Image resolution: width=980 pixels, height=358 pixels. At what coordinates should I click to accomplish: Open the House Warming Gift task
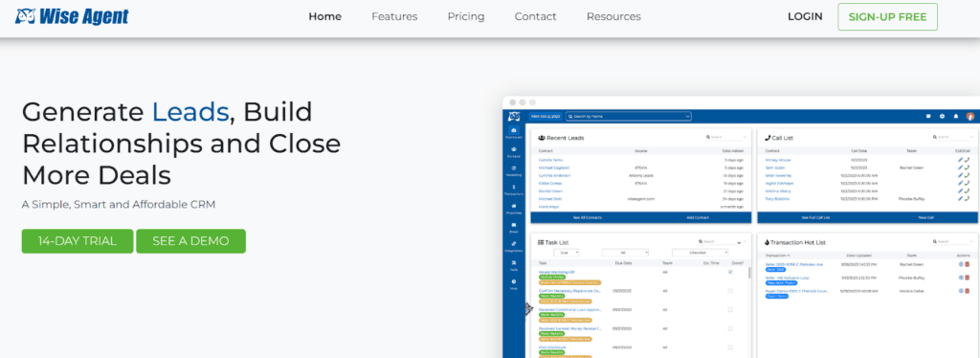pos(556,272)
